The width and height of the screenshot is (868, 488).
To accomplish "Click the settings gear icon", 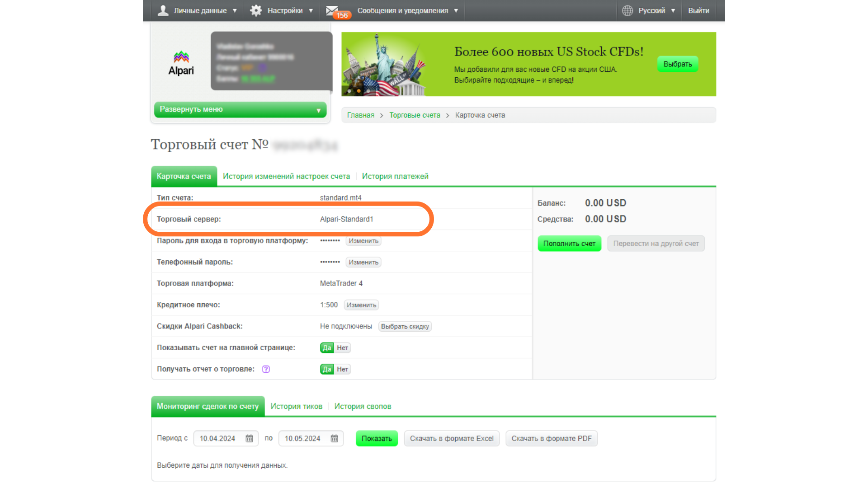I will [256, 10].
